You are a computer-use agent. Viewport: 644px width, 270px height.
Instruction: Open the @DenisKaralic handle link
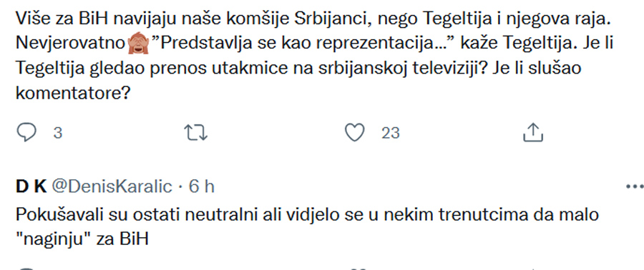[112, 187]
